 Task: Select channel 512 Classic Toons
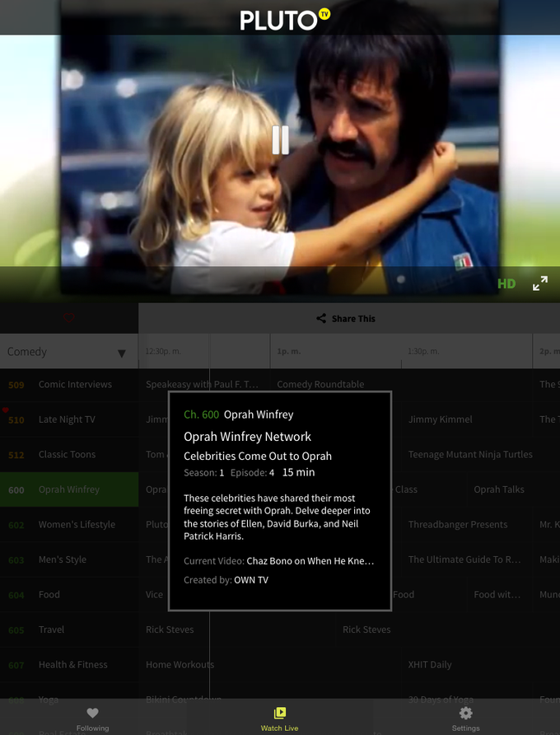[69, 454]
